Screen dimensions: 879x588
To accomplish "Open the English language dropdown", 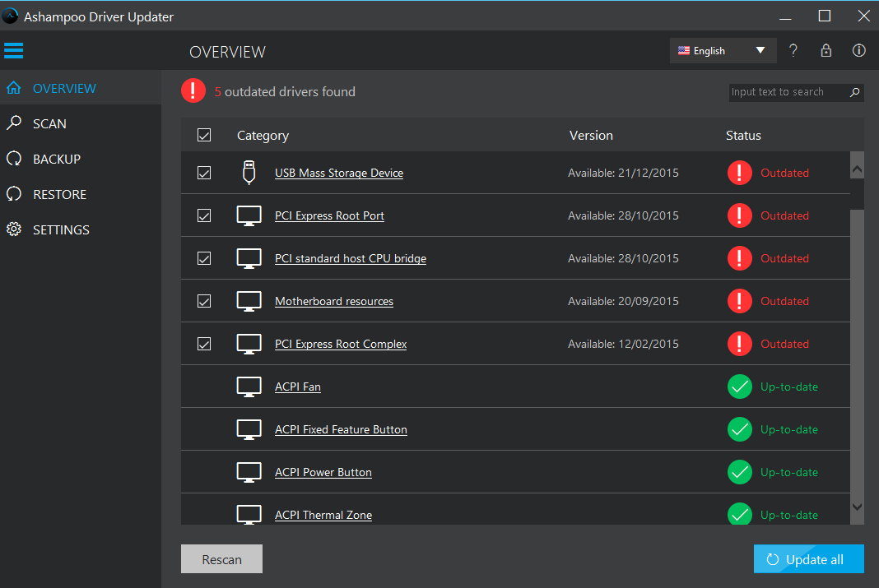I will 723,50.
